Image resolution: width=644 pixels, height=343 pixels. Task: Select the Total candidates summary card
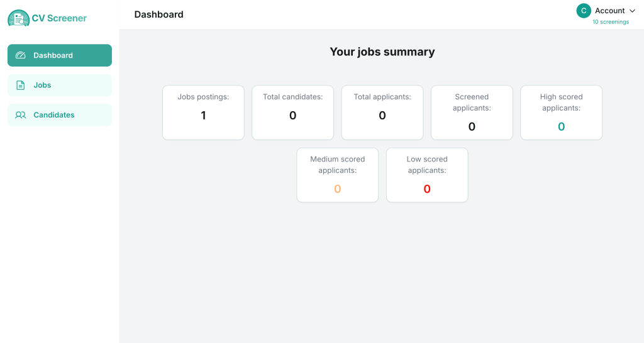(x=292, y=112)
